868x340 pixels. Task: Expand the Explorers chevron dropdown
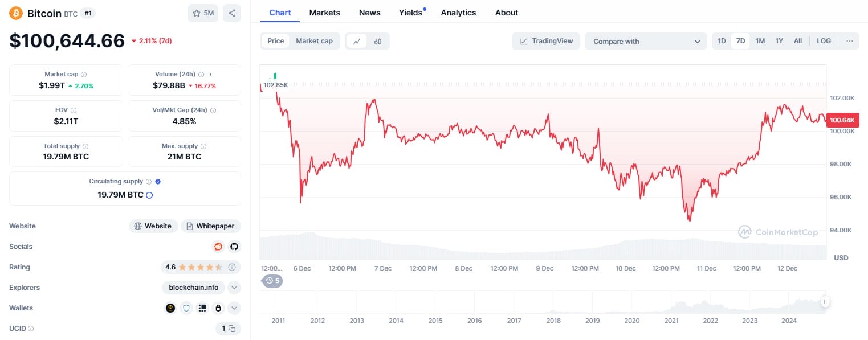pos(234,288)
